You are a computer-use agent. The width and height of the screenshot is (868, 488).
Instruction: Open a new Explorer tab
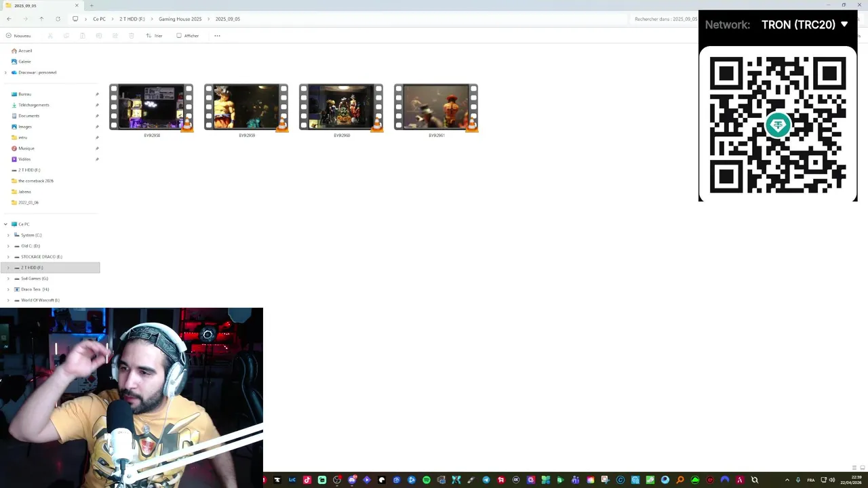(92, 5)
